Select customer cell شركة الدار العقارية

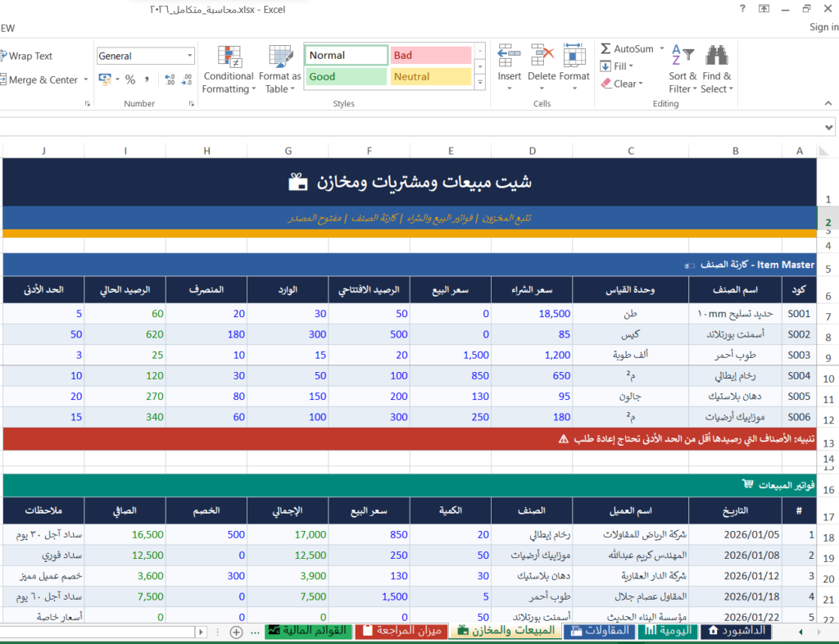[x=630, y=575]
